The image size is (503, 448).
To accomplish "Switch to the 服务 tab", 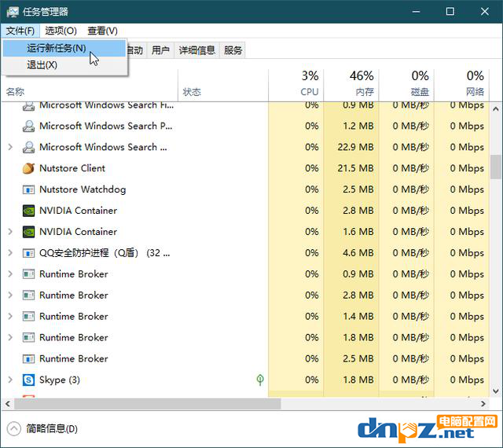I will [233, 50].
